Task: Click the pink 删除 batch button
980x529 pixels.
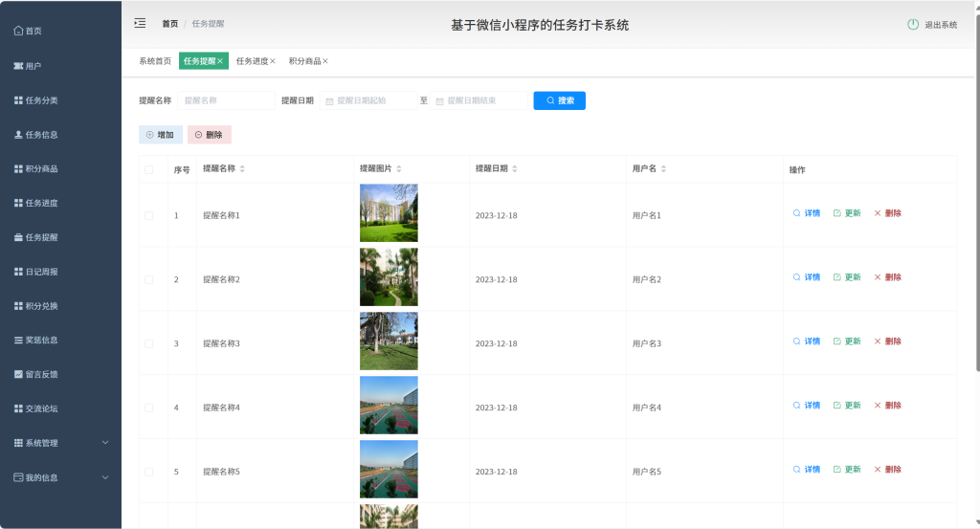Action: (x=210, y=135)
